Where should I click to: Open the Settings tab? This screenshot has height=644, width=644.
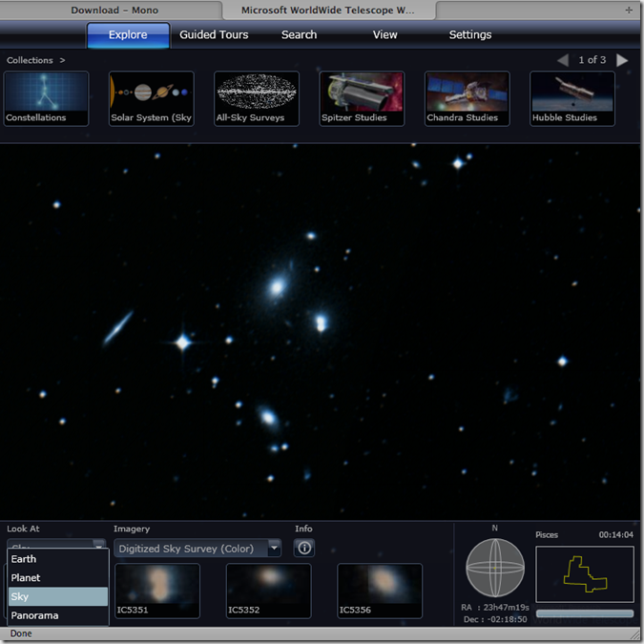pos(470,35)
